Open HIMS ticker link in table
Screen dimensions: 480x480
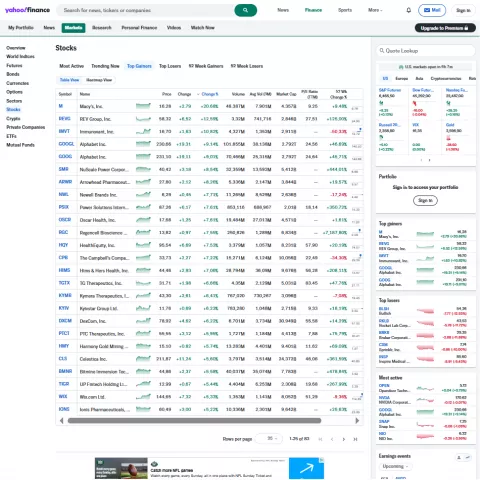pyautogui.click(x=64, y=270)
